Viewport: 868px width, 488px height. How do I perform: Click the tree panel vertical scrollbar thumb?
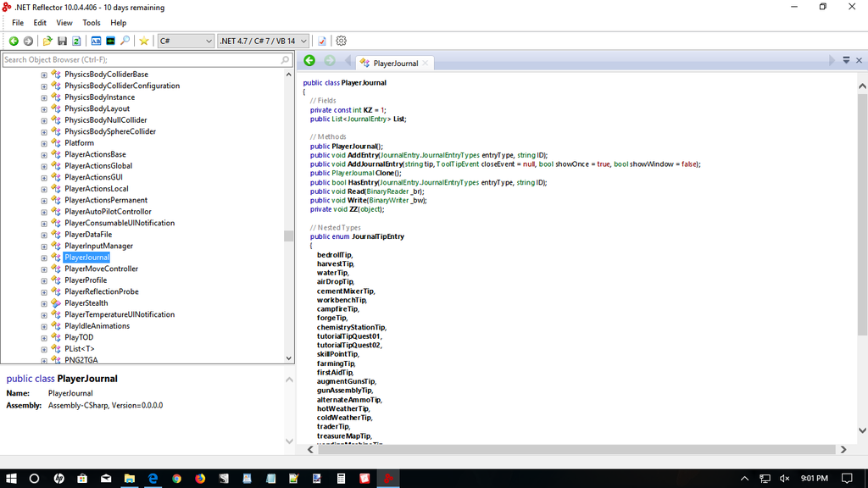288,236
